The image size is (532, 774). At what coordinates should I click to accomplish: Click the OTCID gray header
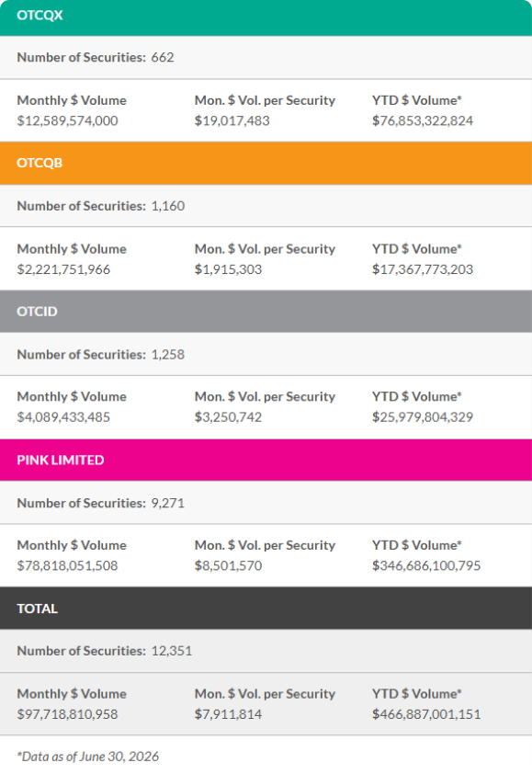click(266, 312)
